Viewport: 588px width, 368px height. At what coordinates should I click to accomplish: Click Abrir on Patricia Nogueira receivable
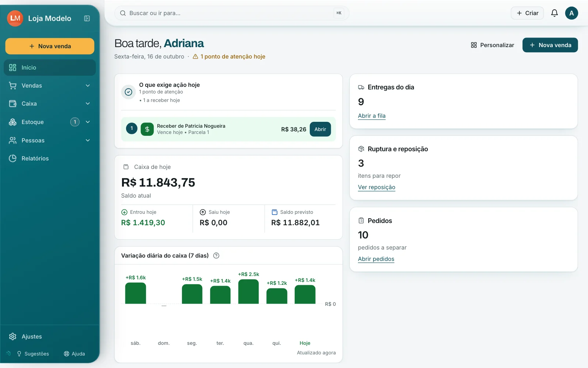pos(320,129)
